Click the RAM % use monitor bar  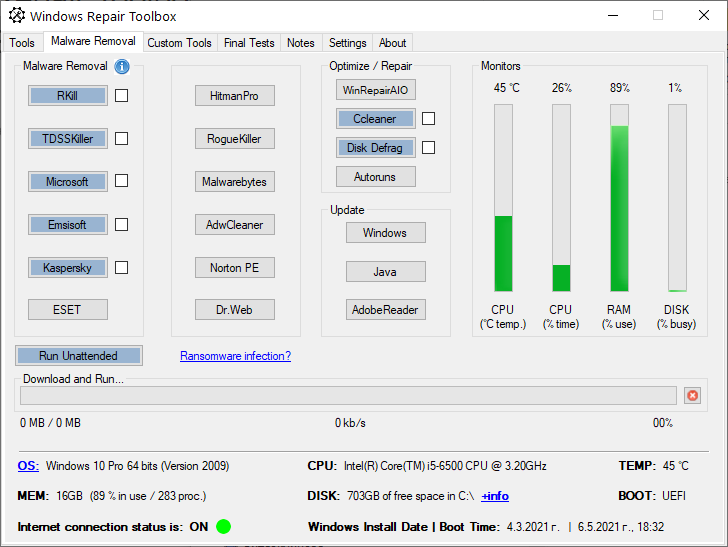tap(619, 198)
